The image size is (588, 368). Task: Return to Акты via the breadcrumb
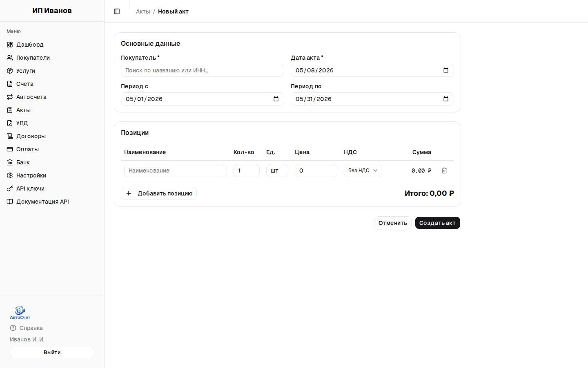pyautogui.click(x=143, y=11)
